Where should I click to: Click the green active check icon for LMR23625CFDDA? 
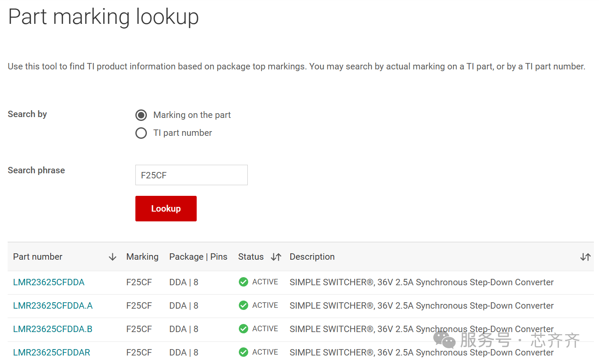(244, 282)
